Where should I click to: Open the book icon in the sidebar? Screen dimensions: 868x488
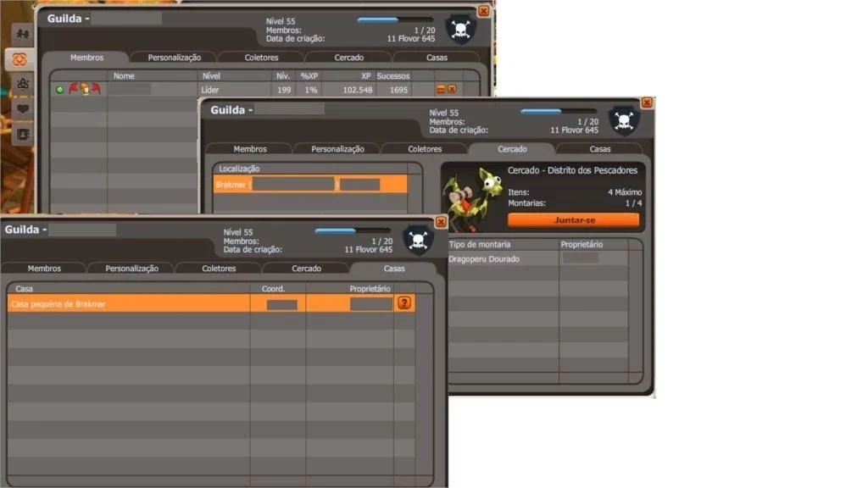coord(22,134)
